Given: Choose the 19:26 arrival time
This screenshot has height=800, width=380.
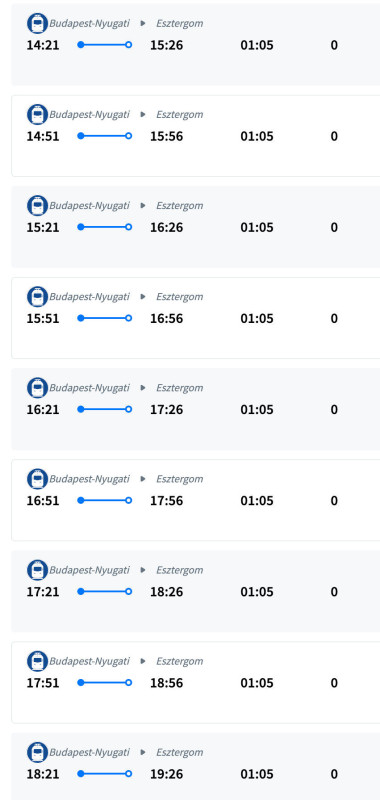Looking at the screenshot, I should pyautogui.click(x=166, y=774).
